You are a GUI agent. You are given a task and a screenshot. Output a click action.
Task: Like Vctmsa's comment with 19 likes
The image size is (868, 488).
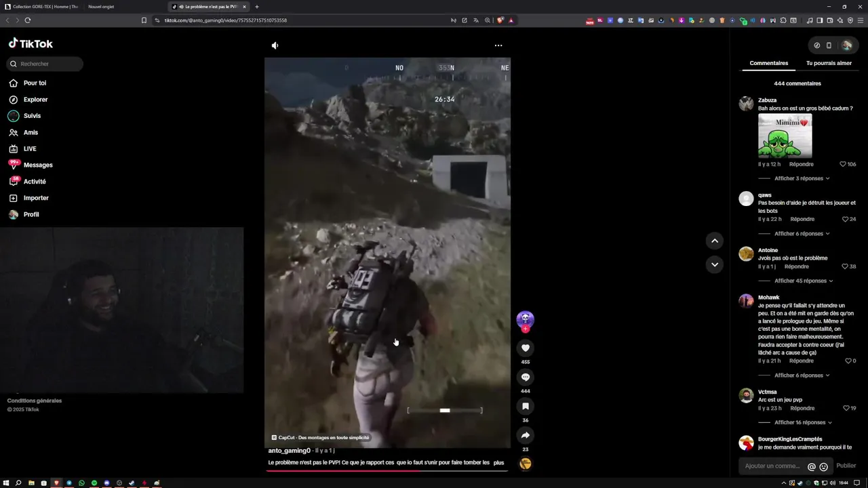click(x=846, y=408)
